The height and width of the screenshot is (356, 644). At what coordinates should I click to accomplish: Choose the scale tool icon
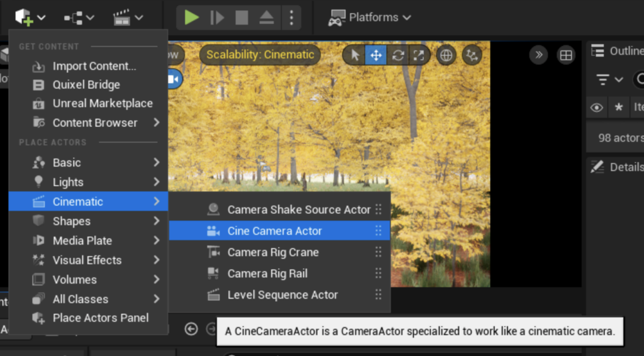pyautogui.click(x=418, y=55)
